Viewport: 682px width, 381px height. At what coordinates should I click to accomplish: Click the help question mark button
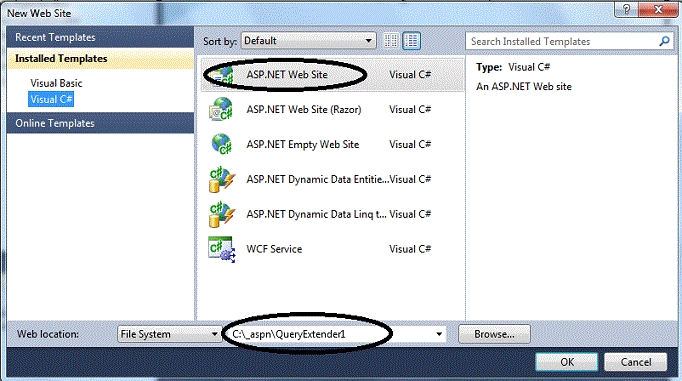[626, 9]
